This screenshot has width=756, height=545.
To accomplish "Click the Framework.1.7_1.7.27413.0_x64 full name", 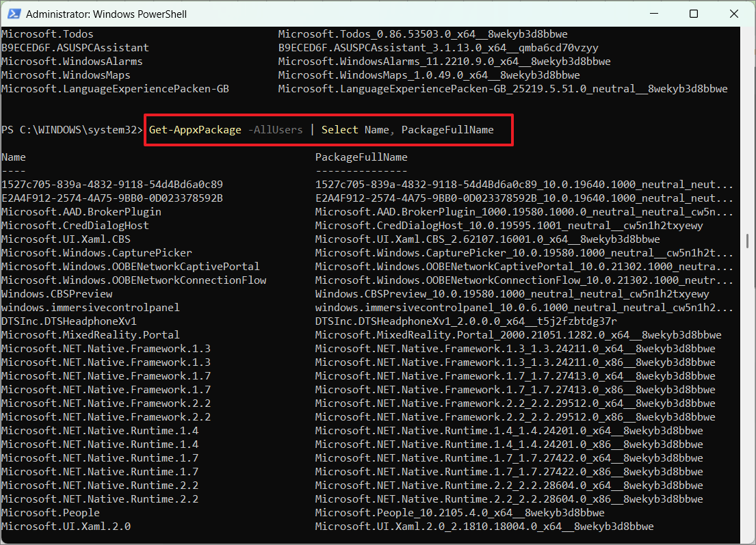I will 515,376.
